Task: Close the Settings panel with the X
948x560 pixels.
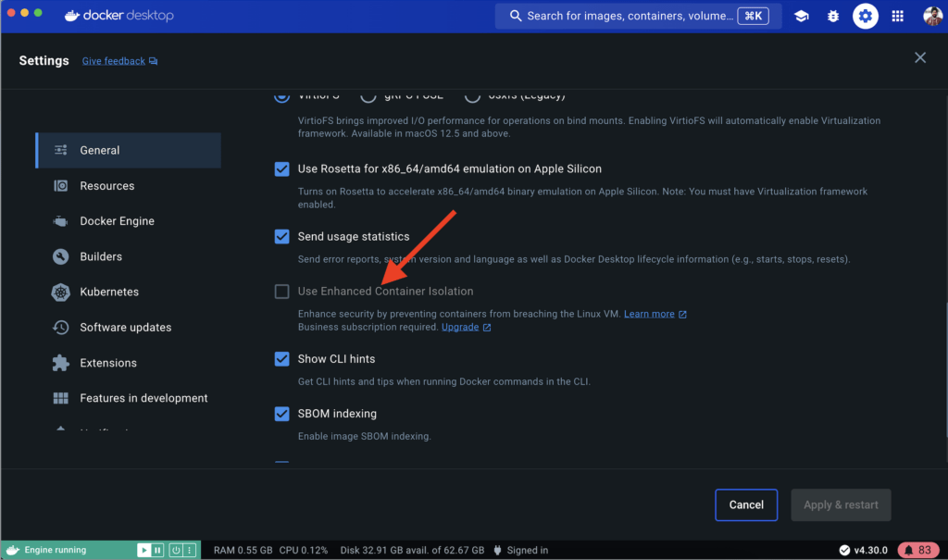Action: tap(920, 57)
